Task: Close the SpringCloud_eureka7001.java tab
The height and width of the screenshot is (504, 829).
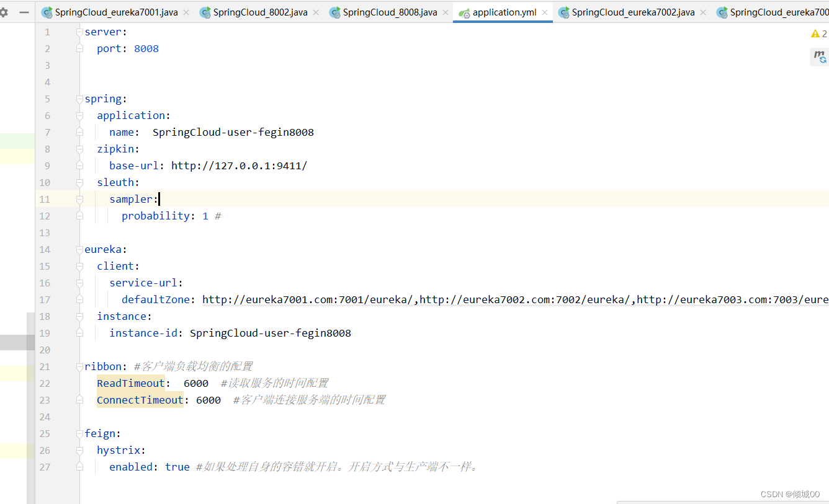Action: [186, 12]
